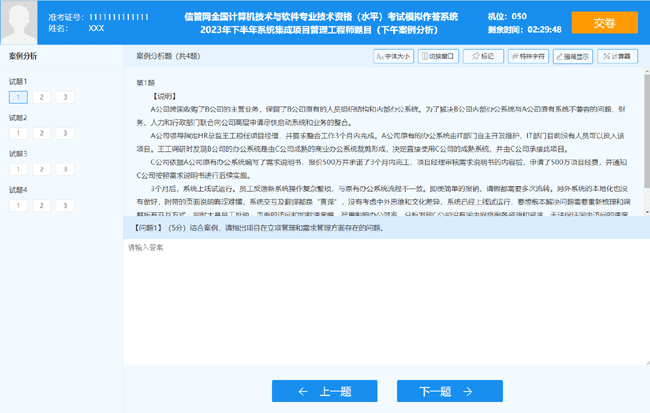This screenshot has height=413, width=650.
Task: Jump to sub-question 2 of 试题3
Action: (42, 169)
